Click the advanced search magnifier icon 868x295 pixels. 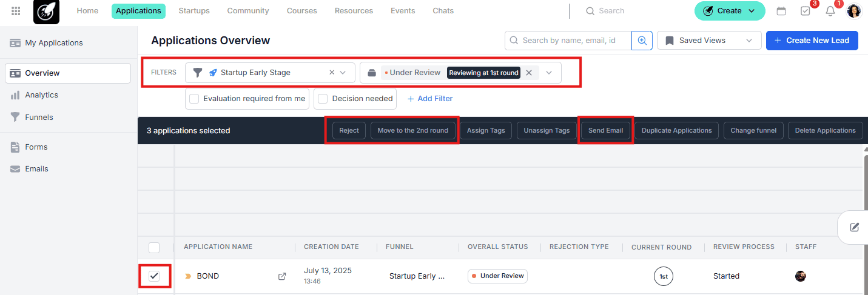click(642, 41)
